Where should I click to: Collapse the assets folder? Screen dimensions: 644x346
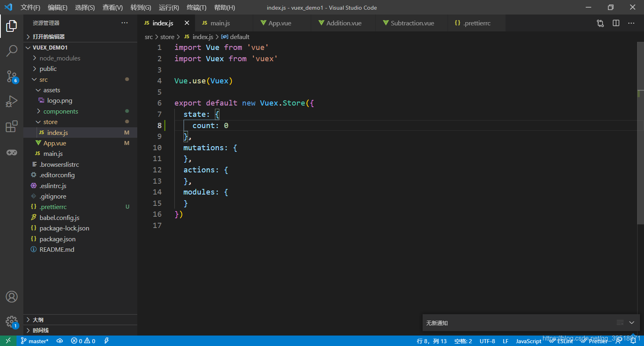(80, 90)
